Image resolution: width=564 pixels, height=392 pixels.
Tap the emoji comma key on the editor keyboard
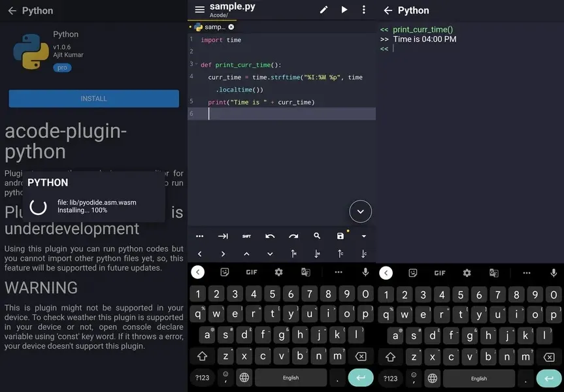[x=225, y=378]
